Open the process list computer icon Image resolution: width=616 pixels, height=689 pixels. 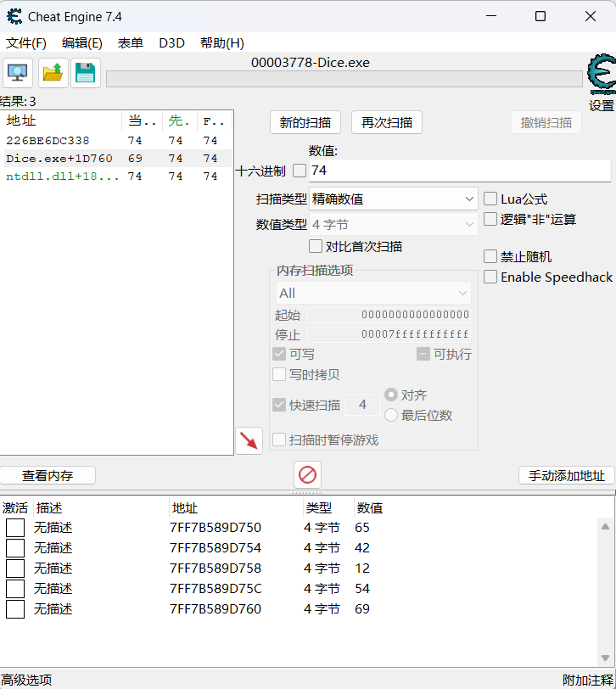click(x=18, y=73)
